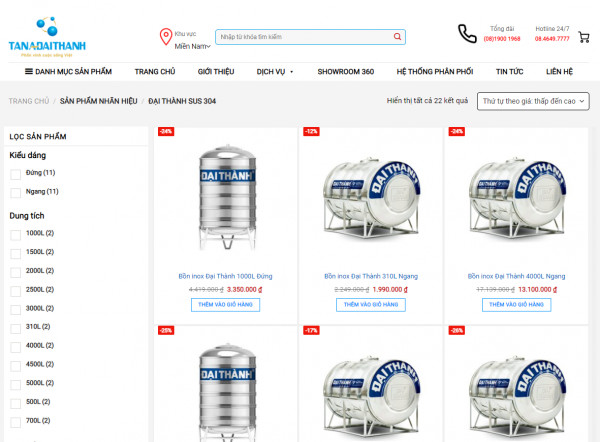Open Hệ thống phân phối menu item
This screenshot has height=442, width=600.
(435, 72)
